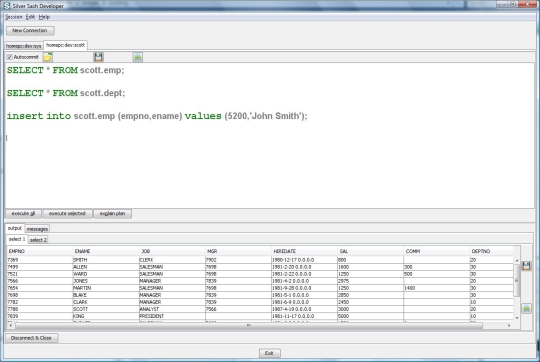Click the DEPTNO column header
This screenshot has width=540, height=362.
[491, 251]
